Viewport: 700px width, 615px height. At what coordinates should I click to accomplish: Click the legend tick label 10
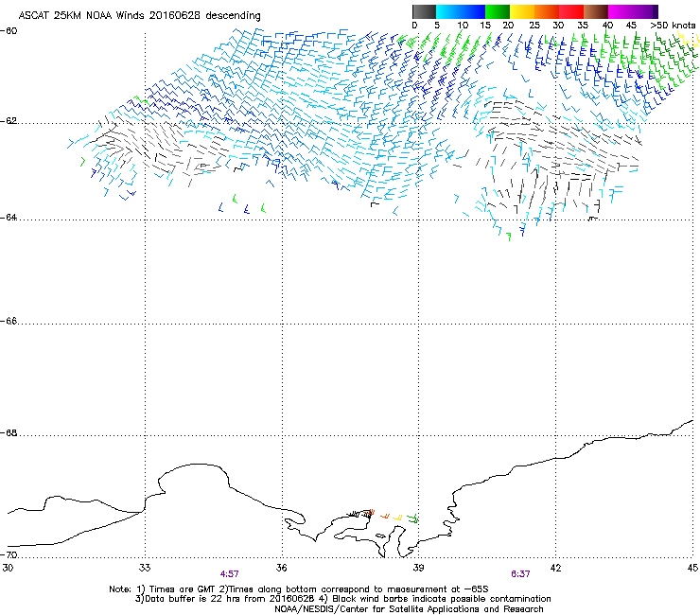(463, 25)
